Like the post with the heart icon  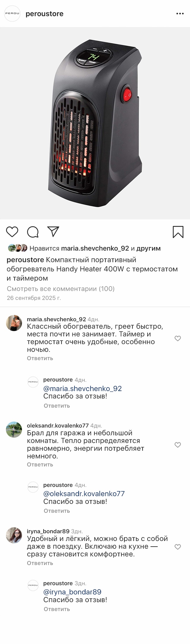point(12,232)
